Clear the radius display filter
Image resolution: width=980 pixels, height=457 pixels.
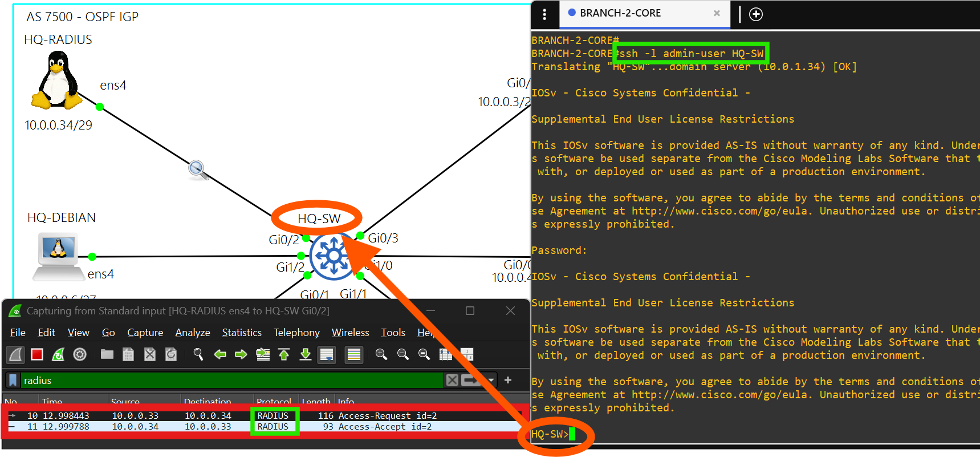click(x=452, y=380)
